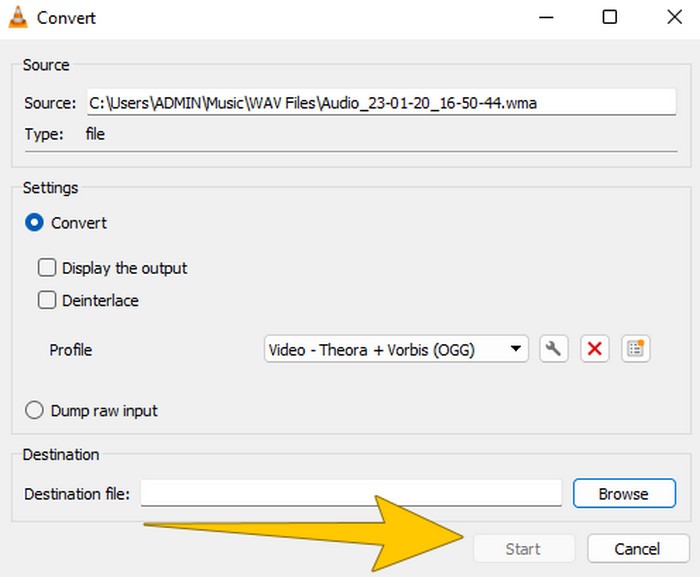Select Dump raw input option
700x577 pixels.
click(34, 410)
